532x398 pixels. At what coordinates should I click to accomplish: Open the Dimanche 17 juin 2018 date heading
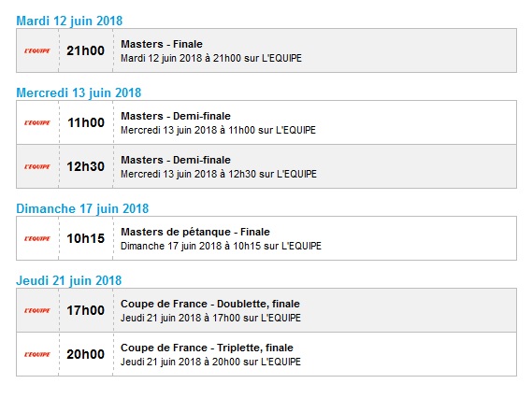pyautogui.click(x=82, y=209)
